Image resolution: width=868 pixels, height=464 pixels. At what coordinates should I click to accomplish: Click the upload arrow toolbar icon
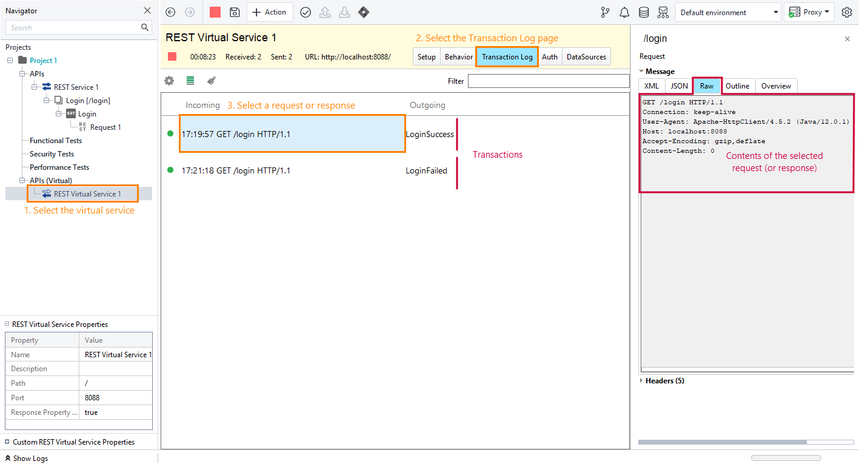coord(325,12)
